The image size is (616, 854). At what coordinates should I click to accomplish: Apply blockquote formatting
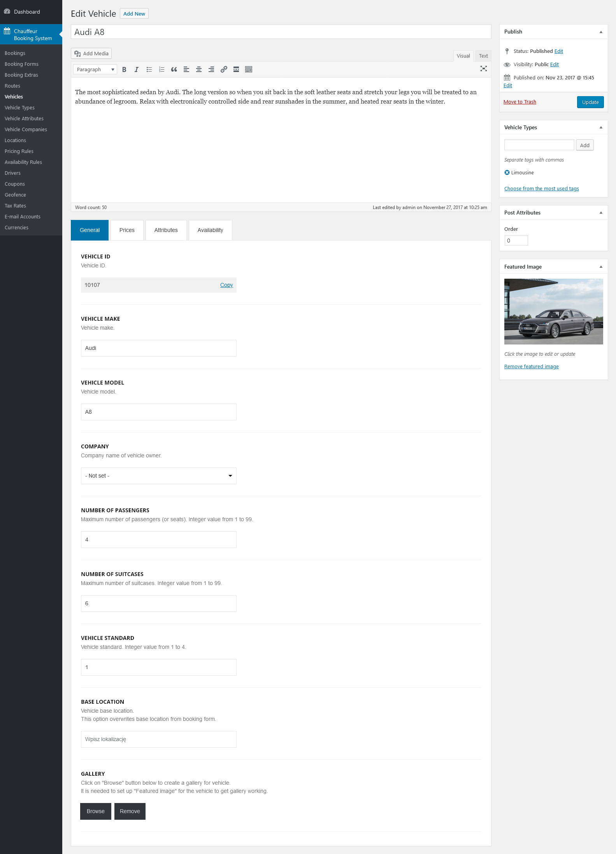point(174,70)
